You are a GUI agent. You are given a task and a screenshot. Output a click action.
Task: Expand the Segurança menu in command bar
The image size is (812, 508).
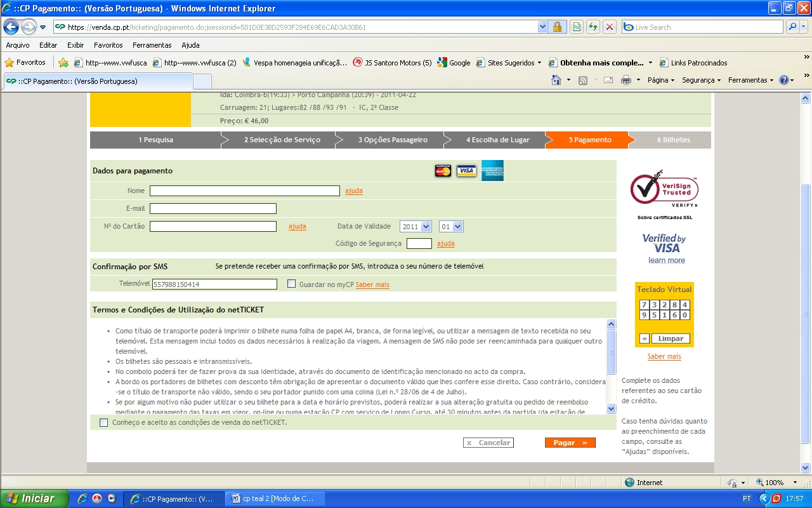click(x=701, y=80)
